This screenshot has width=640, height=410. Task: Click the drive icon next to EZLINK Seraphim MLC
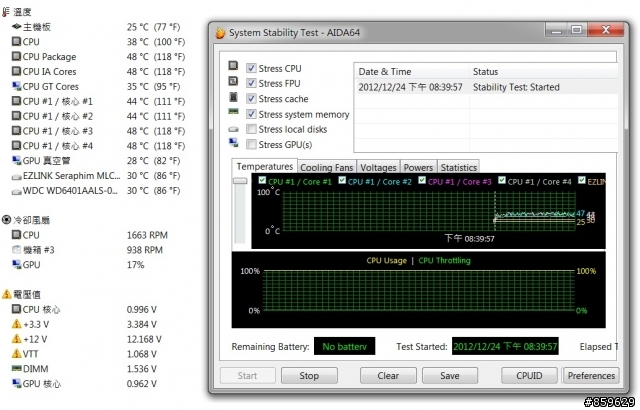pyautogui.click(x=16, y=177)
